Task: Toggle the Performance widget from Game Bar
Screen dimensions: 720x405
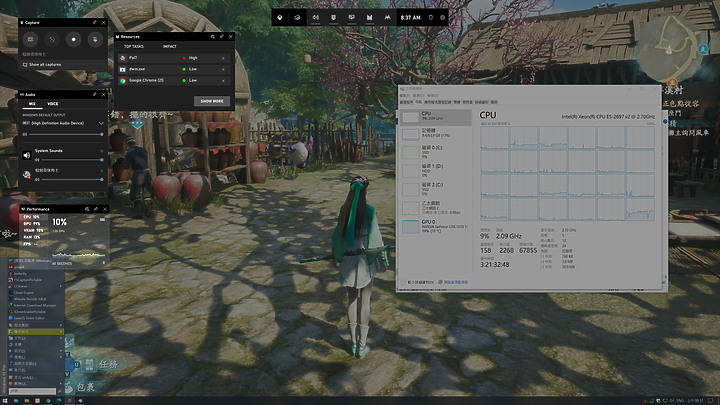Action: point(351,17)
